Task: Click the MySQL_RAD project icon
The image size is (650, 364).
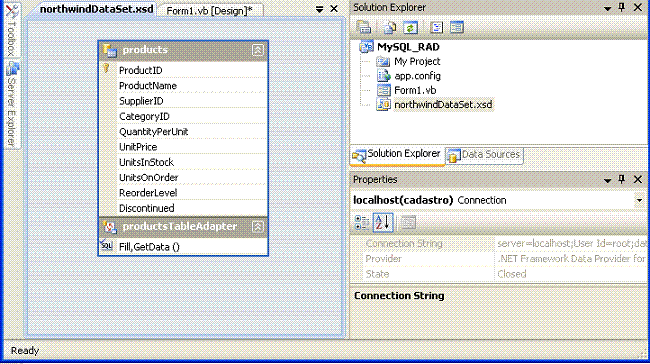Action: click(366, 47)
